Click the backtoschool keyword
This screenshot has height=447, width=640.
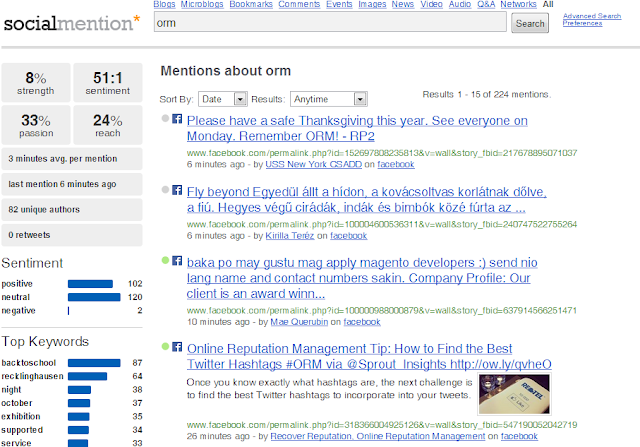click(29, 363)
